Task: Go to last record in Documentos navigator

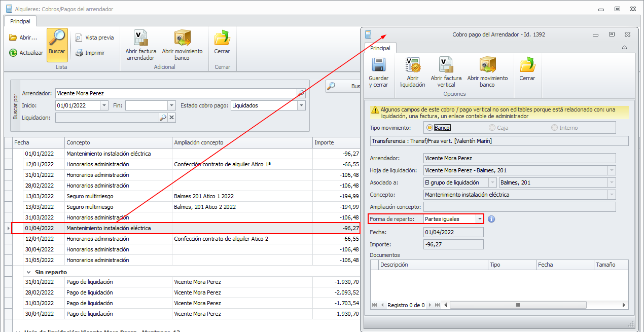Action: pyautogui.click(x=438, y=305)
